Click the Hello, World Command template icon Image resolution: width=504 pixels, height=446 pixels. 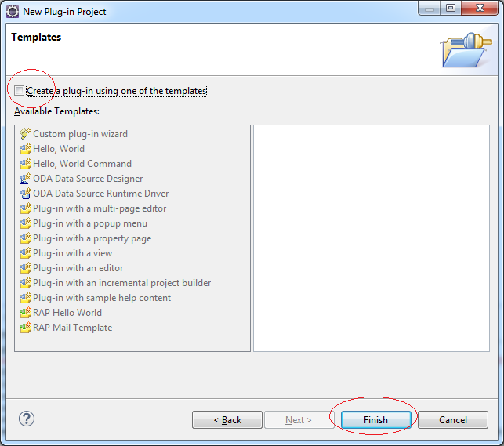coord(25,164)
